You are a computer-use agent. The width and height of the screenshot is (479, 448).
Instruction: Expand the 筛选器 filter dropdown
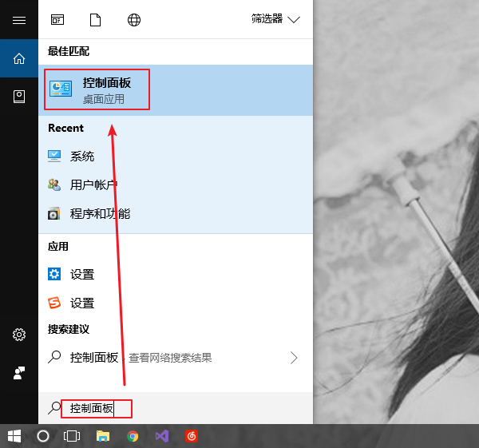point(276,19)
